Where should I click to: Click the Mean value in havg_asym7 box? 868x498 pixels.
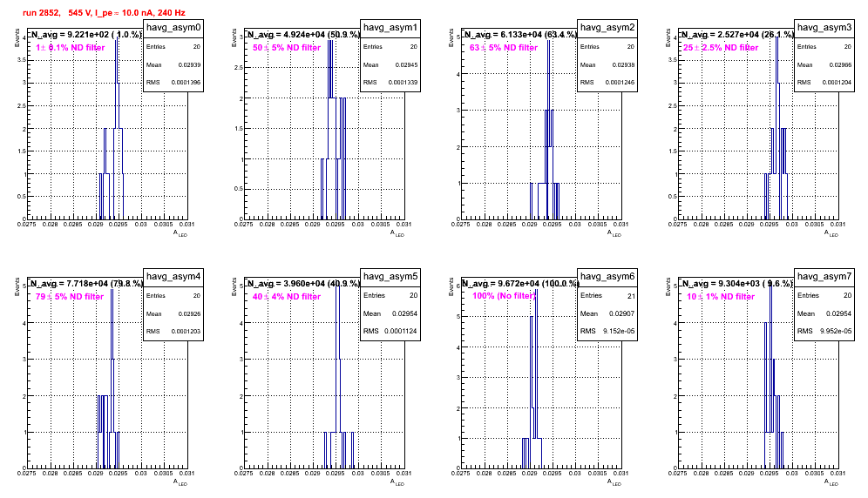click(x=838, y=313)
